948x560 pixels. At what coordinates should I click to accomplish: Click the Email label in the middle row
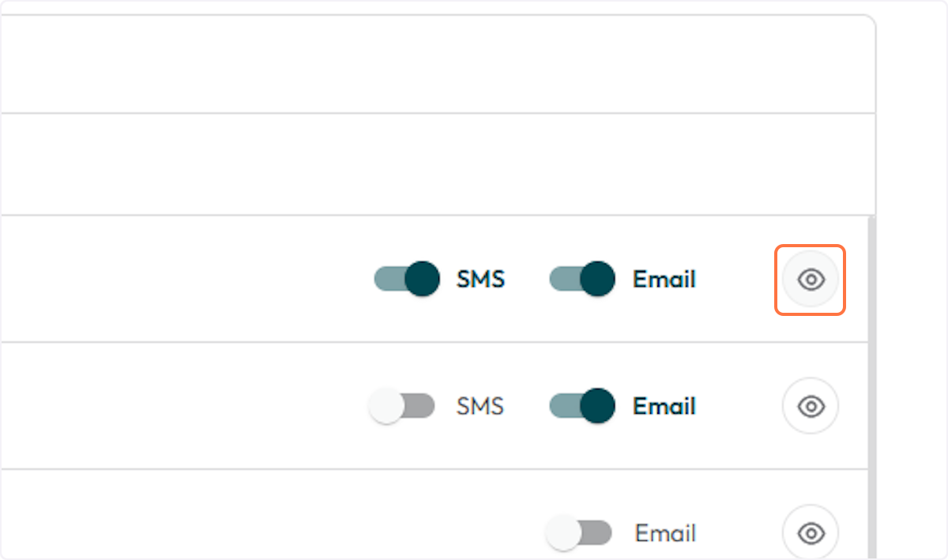[664, 405]
